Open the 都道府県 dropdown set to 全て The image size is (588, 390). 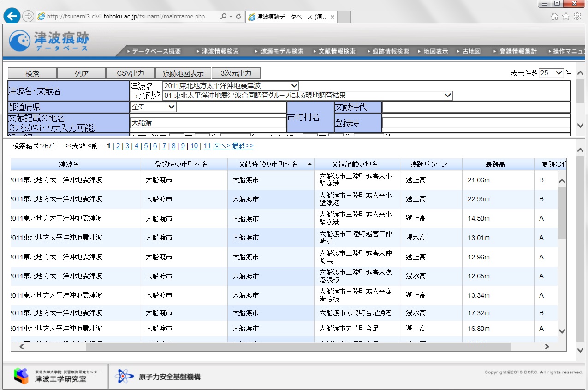[154, 107]
